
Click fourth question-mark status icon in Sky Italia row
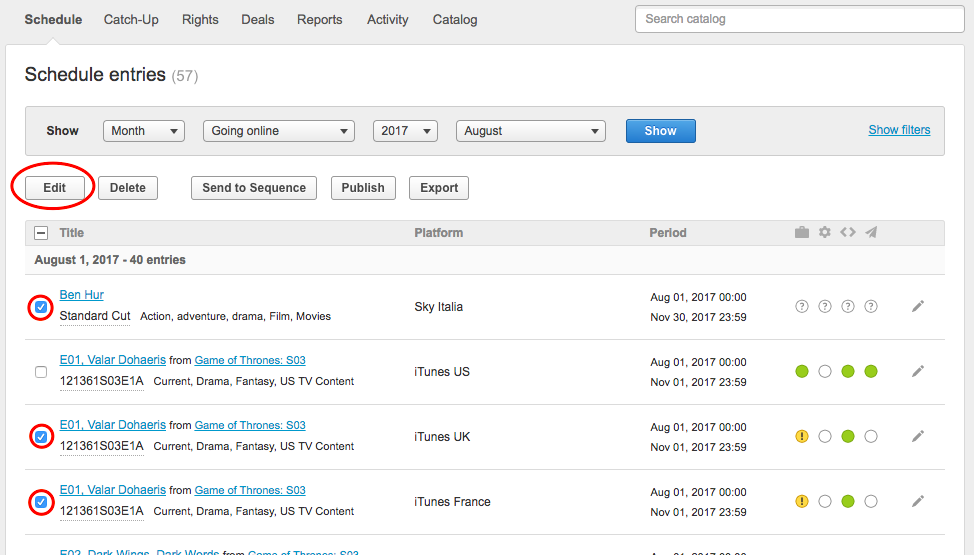tap(871, 306)
